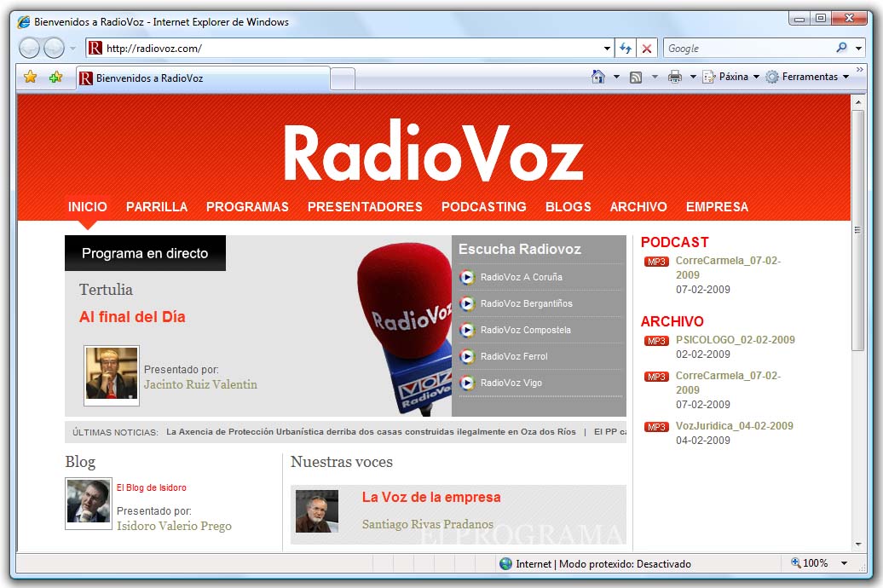Viewport: 883px width, 588px height.
Task: Open the recent pages dropdown beside Forward
Action: [72, 49]
